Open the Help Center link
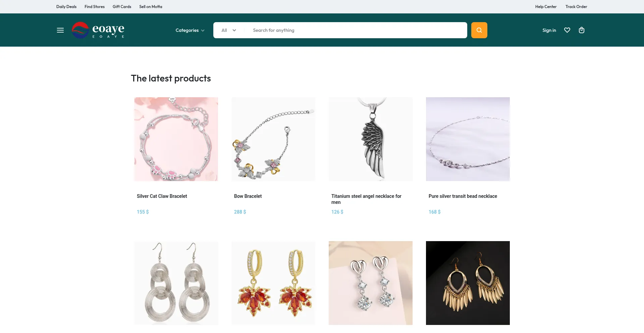The image size is (644, 333). [x=546, y=7]
